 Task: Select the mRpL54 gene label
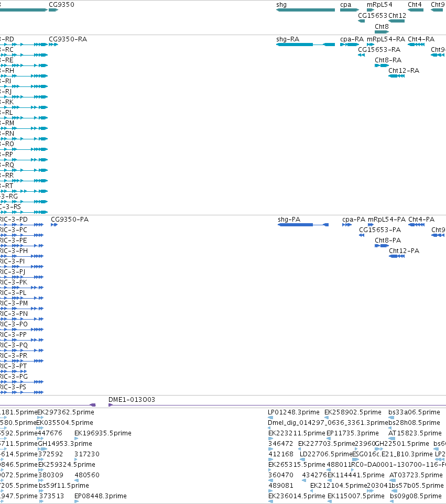[380, 5]
